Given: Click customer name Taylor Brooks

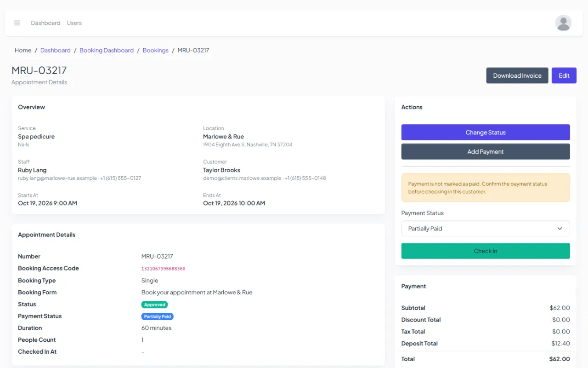Looking at the screenshot, I should pos(221,170).
